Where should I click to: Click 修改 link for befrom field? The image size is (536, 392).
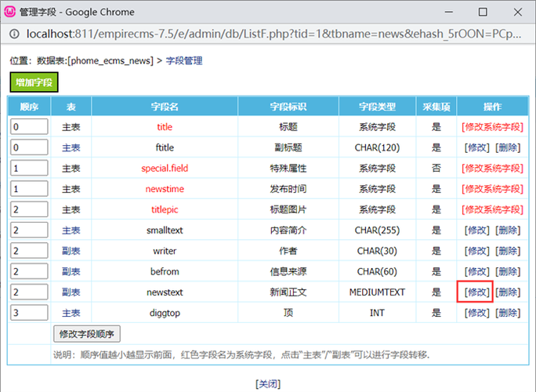477,271
